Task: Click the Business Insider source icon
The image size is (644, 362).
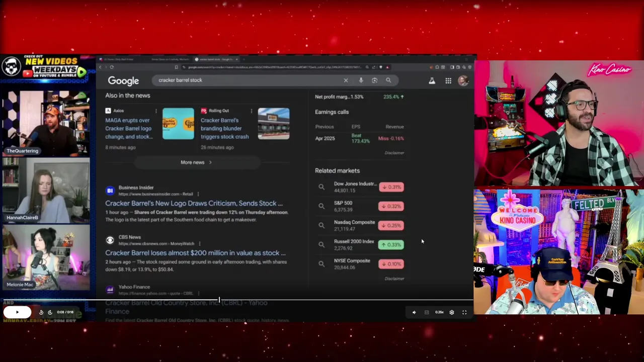Action: coord(110,191)
